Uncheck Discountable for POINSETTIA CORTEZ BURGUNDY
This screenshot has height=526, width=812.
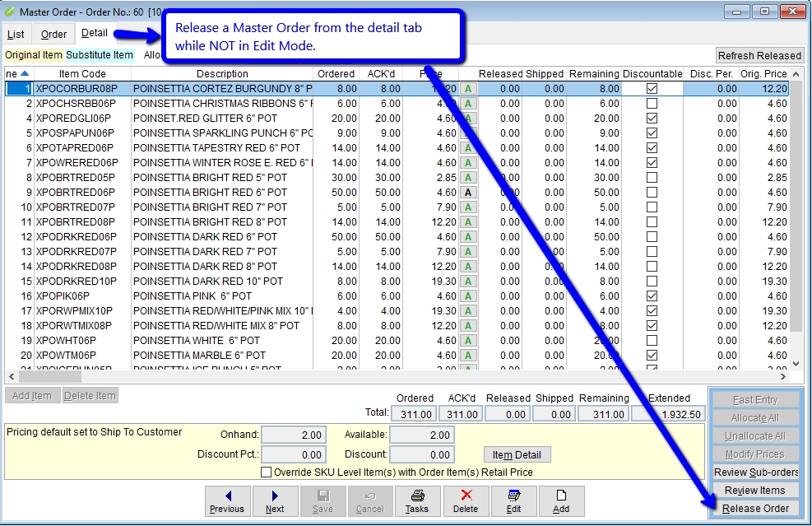[652, 89]
